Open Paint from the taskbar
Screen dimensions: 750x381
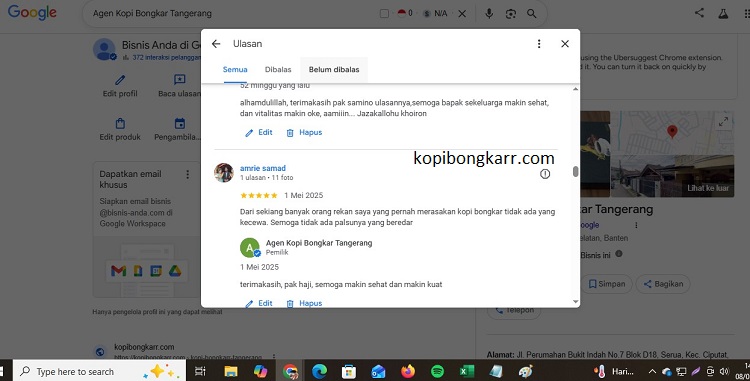point(526,371)
